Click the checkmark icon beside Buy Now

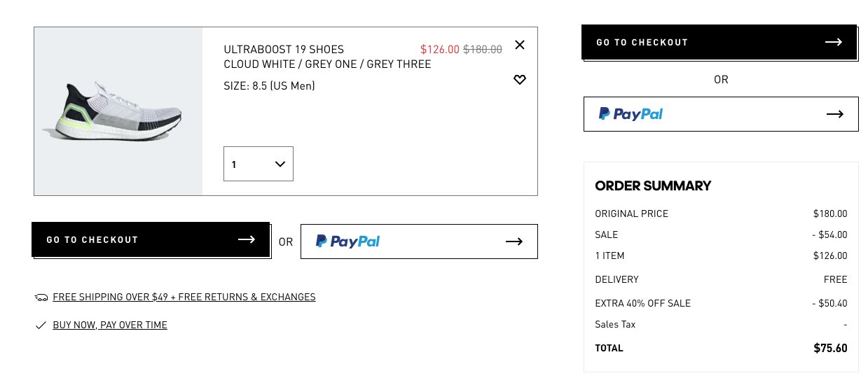(x=41, y=325)
